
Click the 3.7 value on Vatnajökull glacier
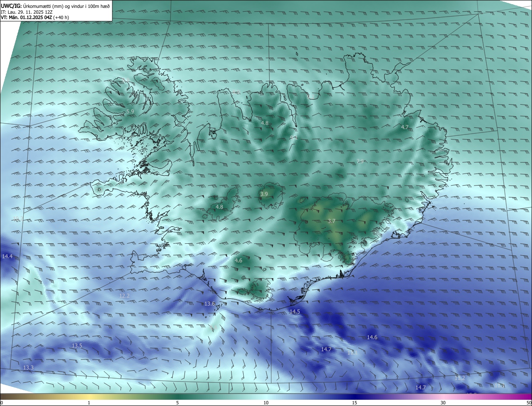331,221
